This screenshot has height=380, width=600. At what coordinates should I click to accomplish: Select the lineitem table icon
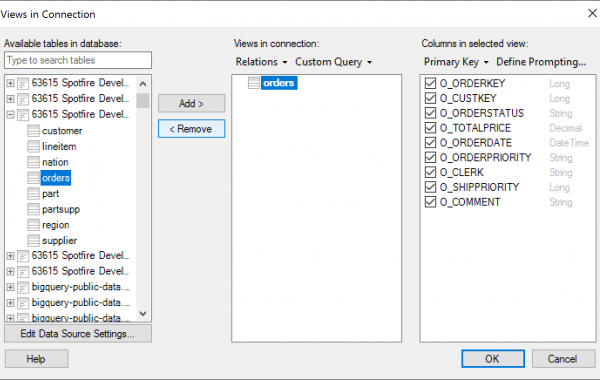pyautogui.click(x=33, y=147)
